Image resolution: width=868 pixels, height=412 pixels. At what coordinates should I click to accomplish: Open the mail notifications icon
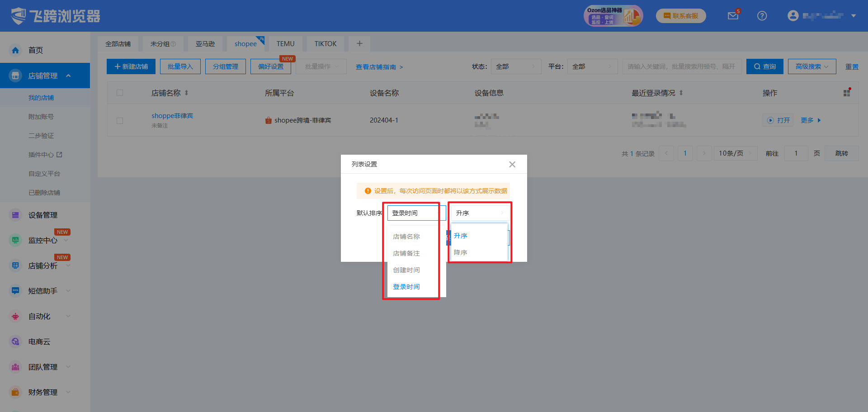click(x=732, y=16)
